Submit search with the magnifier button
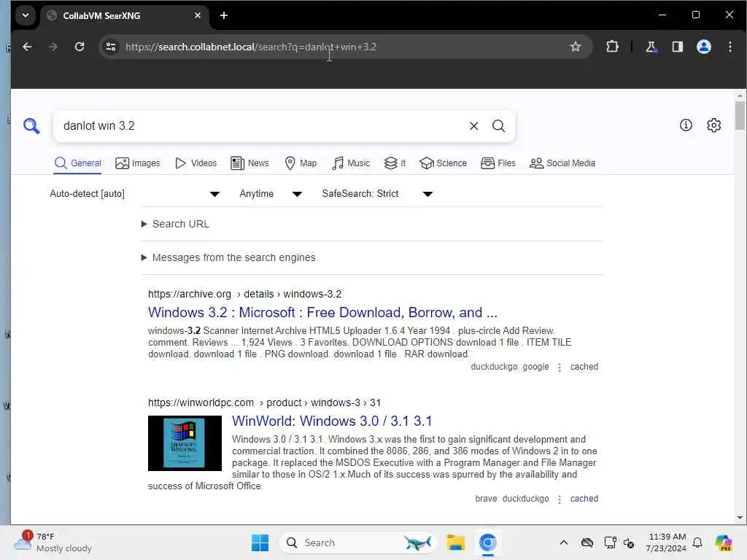Viewport: 747px width, 560px height. pos(498,125)
